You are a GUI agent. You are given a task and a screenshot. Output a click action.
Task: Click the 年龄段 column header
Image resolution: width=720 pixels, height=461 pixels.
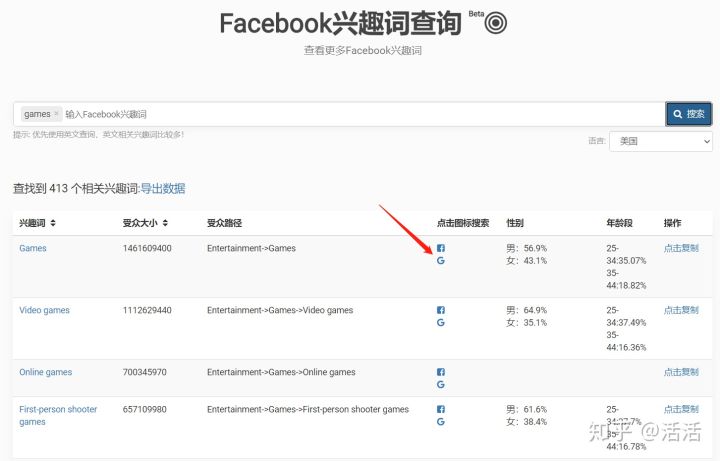tap(619, 223)
